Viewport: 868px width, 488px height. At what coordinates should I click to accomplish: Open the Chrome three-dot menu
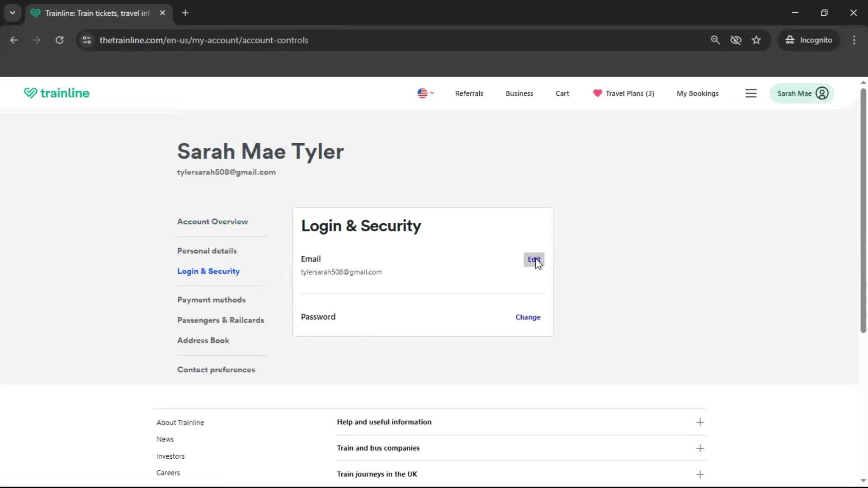point(854,40)
